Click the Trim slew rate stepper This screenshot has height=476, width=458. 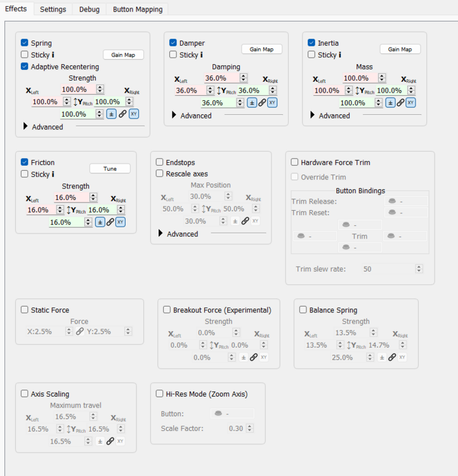point(419,269)
